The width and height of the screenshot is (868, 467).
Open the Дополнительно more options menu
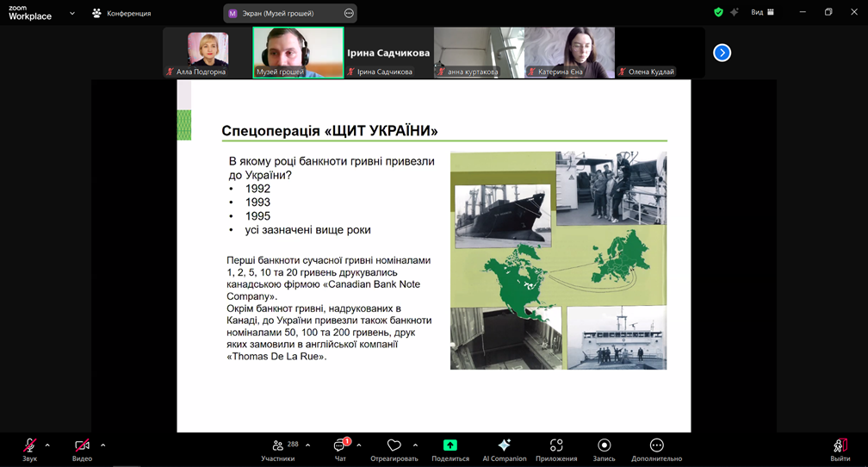tap(656, 449)
